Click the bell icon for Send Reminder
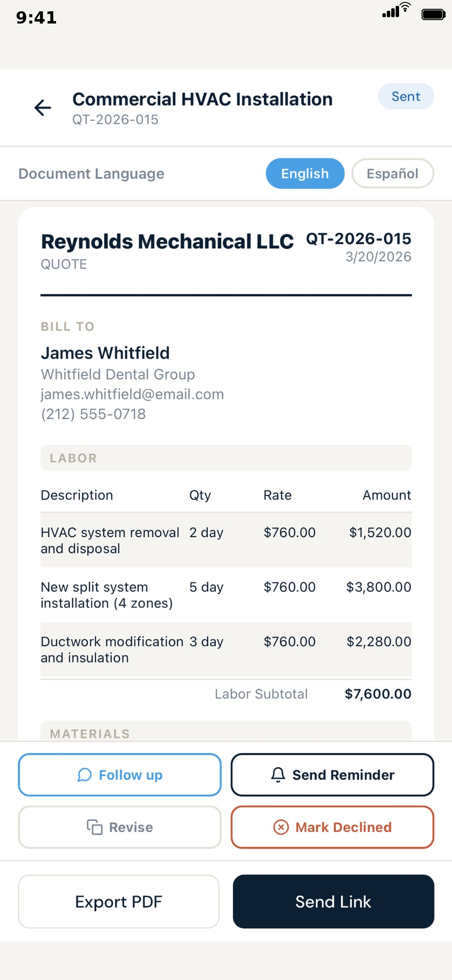The width and height of the screenshot is (452, 980). coord(278,775)
